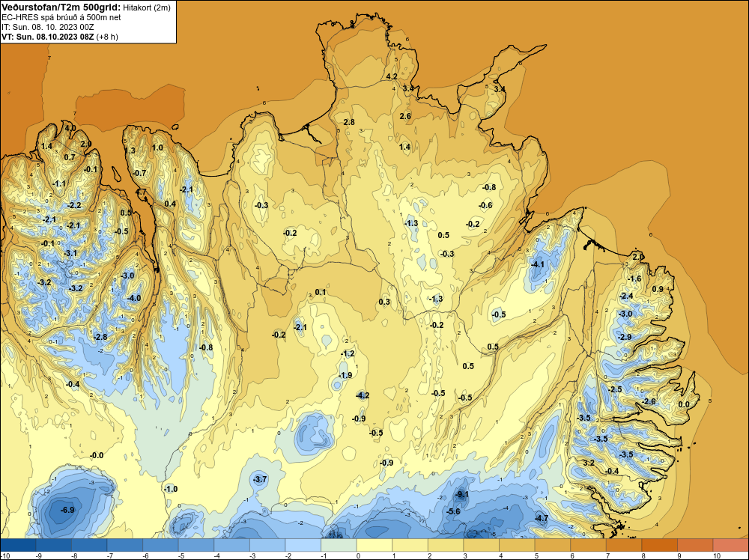The height and width of the screenshot is (560, 749).
Task: Click the -1.1 temperature value on the map
Action: click(x=59, y=183)
